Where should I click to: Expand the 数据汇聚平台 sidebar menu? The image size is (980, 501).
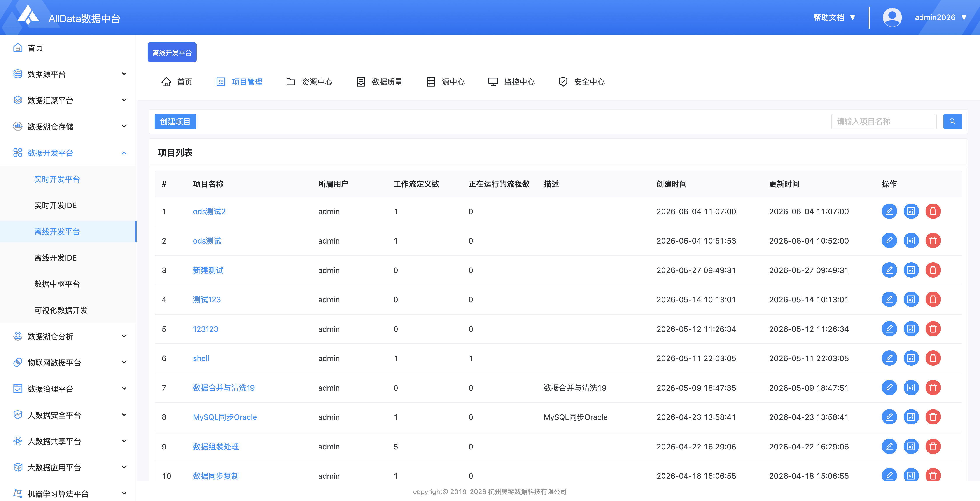tap(68, 100)
